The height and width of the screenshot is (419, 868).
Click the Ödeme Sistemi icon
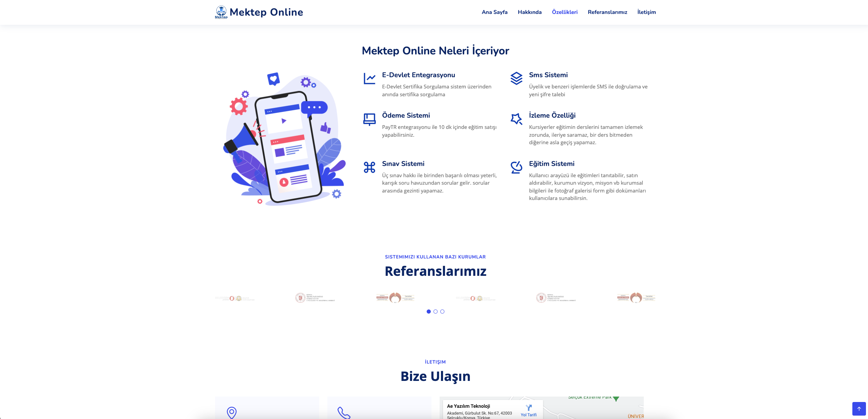coord(369,119)
